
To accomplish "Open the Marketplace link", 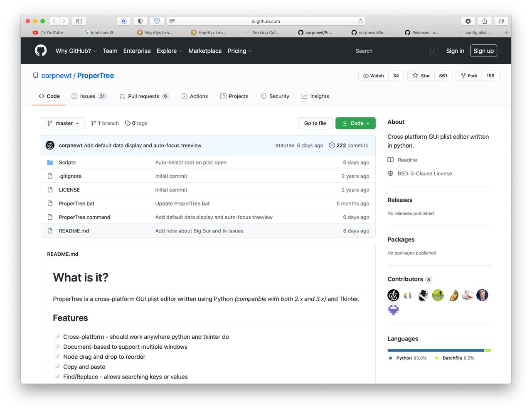I will 205,51.
